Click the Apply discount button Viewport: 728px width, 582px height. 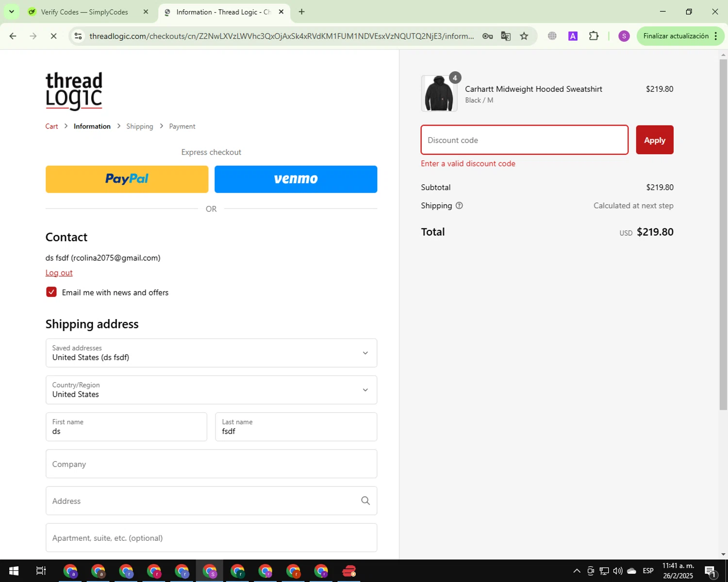[x=655, y=140]
